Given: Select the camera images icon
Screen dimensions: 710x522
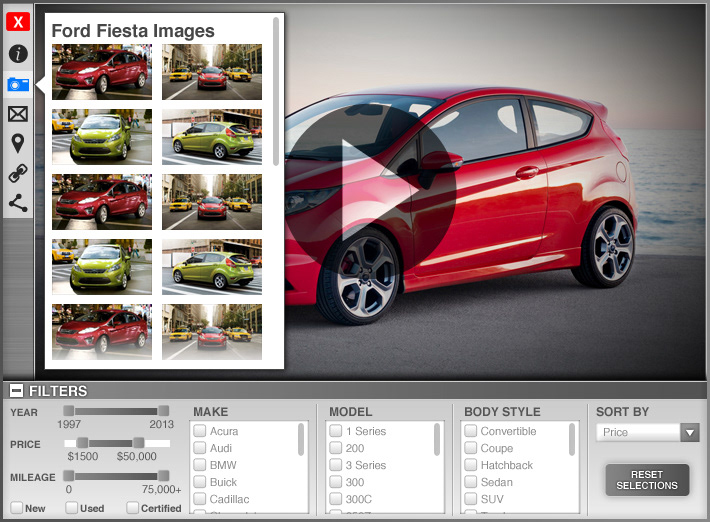Looking at the screenshot, I should coord(18,84).
